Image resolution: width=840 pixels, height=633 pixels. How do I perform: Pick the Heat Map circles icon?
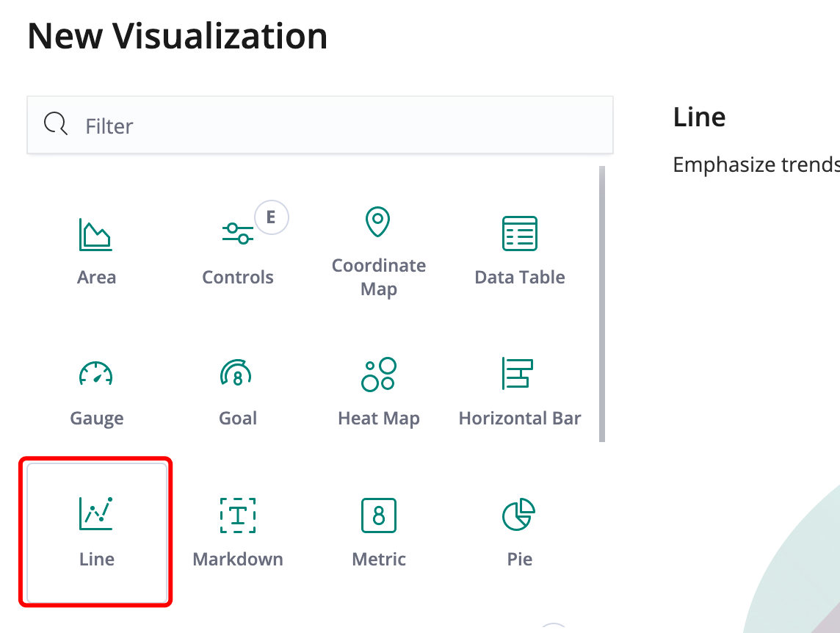[x=378, y=374]
